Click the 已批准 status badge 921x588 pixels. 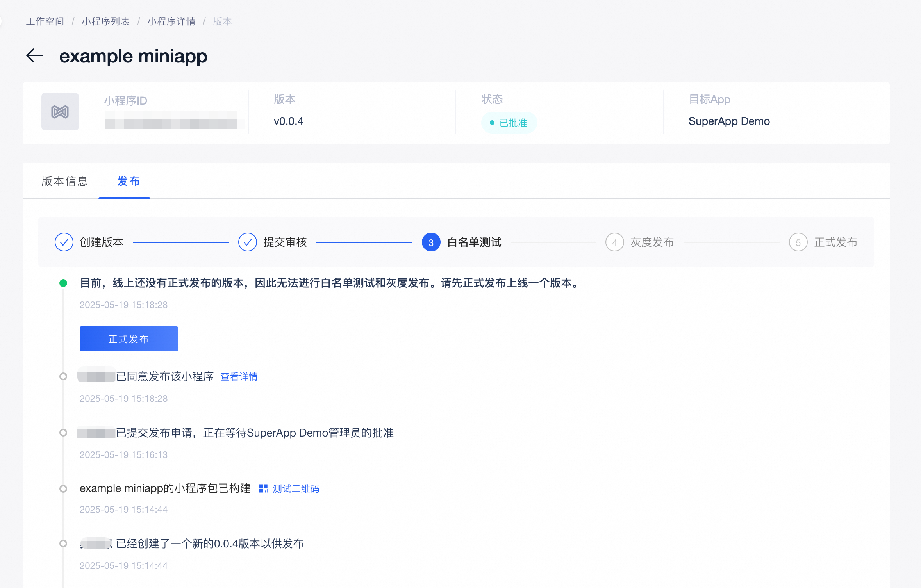[x=509, y=123]
